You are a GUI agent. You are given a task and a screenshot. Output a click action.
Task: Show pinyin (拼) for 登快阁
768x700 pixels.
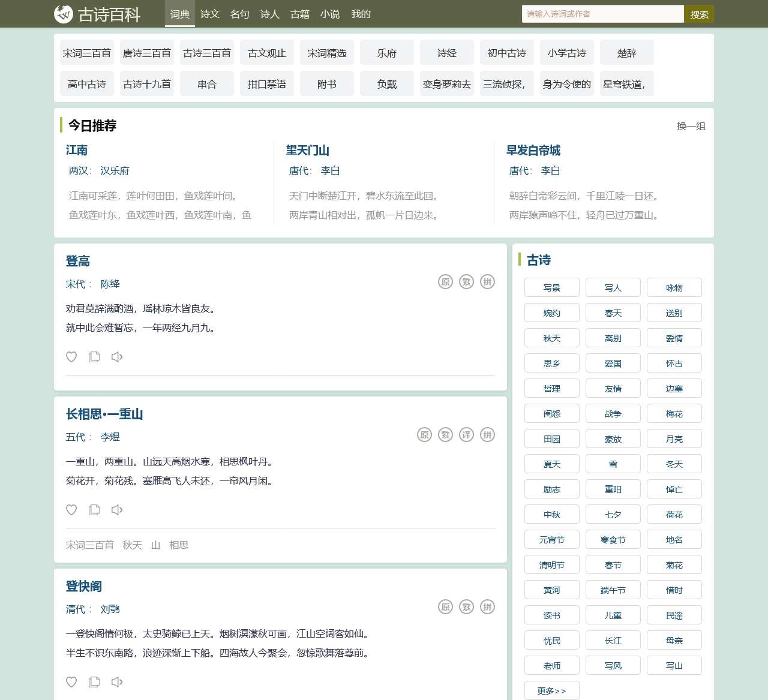487,607
